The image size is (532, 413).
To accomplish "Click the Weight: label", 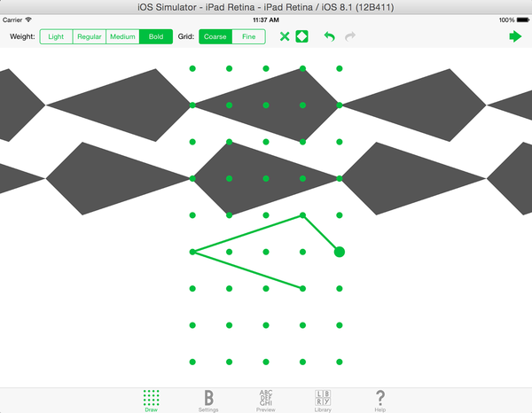I will 22,36.
